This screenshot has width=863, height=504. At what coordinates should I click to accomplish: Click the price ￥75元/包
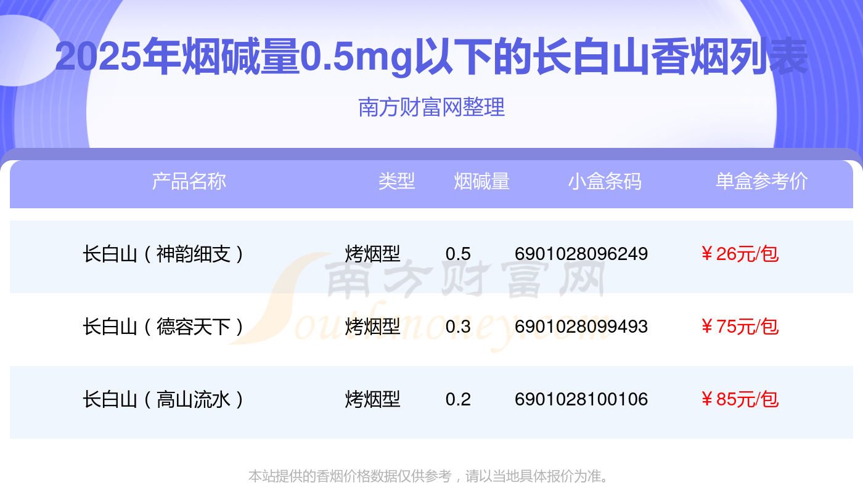pyautogui.click(x=739, y=327)
